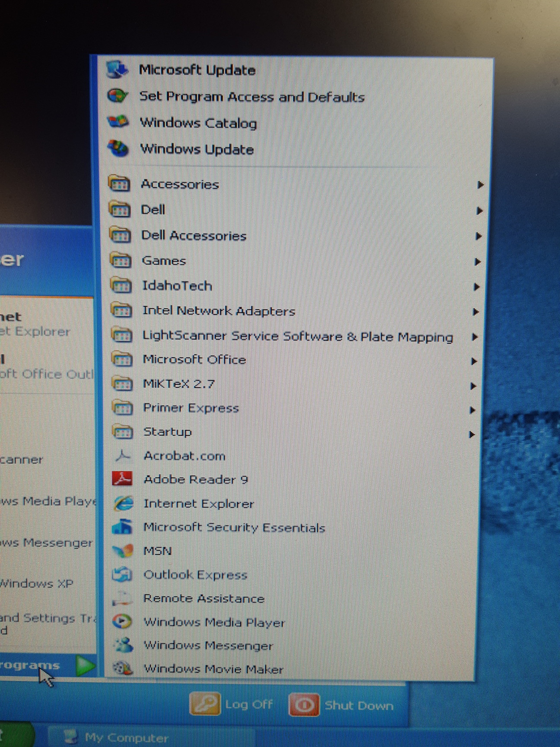Expand the Dell Accessories submenu arrow

point(478,236)
